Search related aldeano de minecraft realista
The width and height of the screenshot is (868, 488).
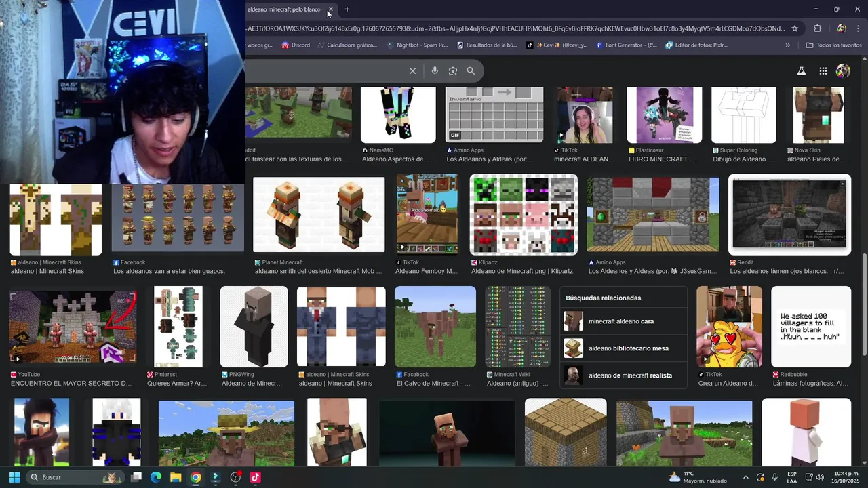point(623,375)
